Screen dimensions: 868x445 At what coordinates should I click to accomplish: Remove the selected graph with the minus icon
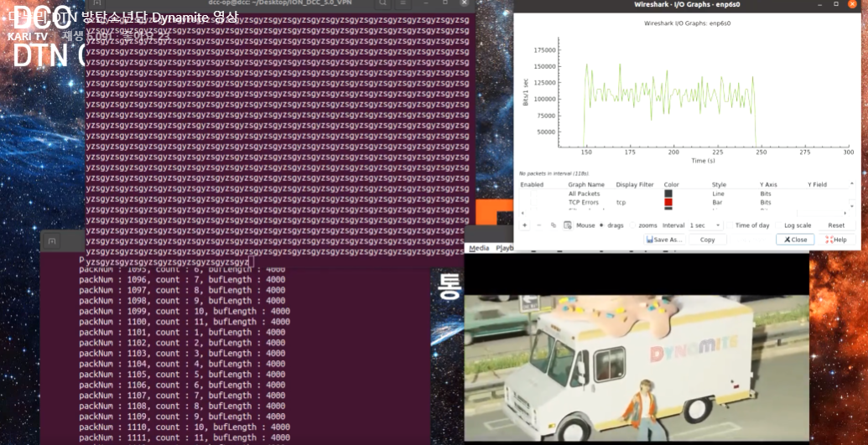click(539, 225)
